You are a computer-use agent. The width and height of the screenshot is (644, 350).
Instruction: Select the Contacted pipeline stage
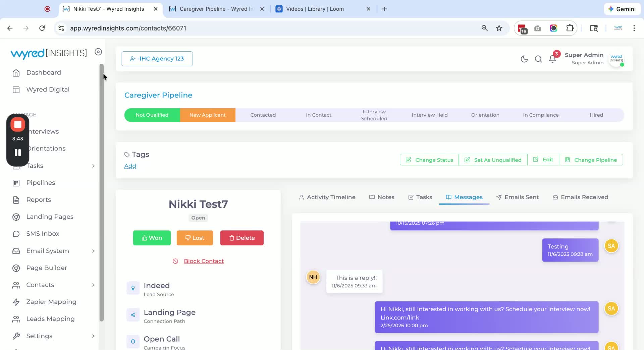[263, 115]
